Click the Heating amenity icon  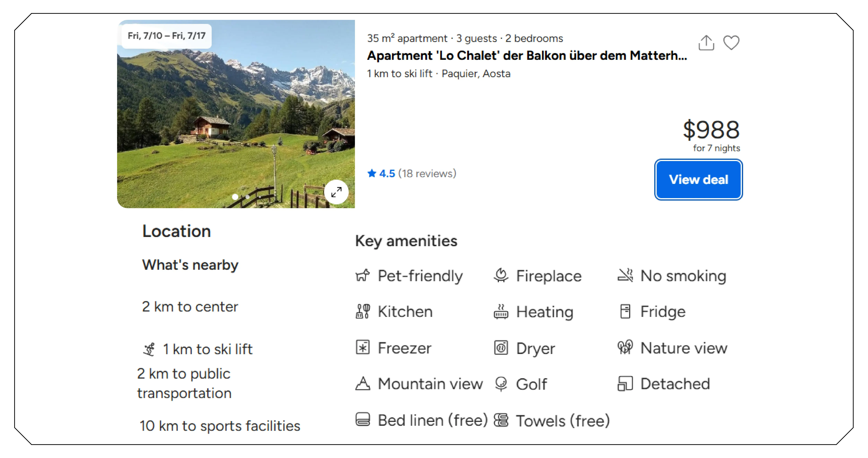click(501, 311)
